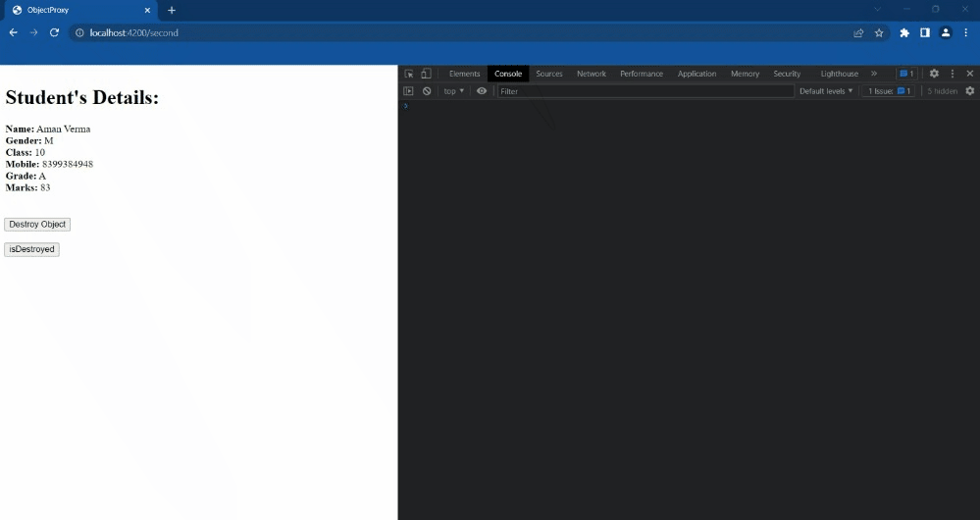The width and height of the screenshot is (980, 520).
Task: Switch to the Sources tab
Action: [549, 74]
